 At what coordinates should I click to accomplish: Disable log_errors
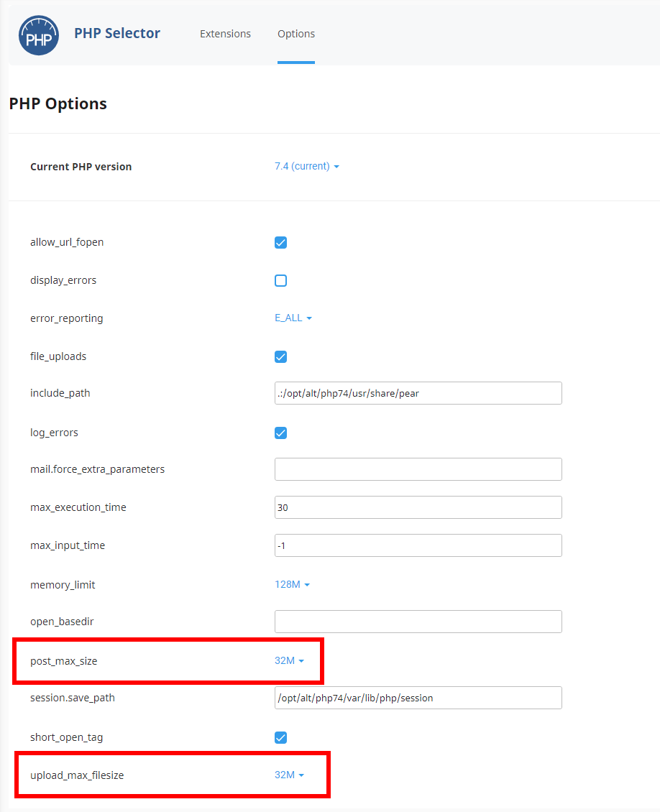[280, 433]
